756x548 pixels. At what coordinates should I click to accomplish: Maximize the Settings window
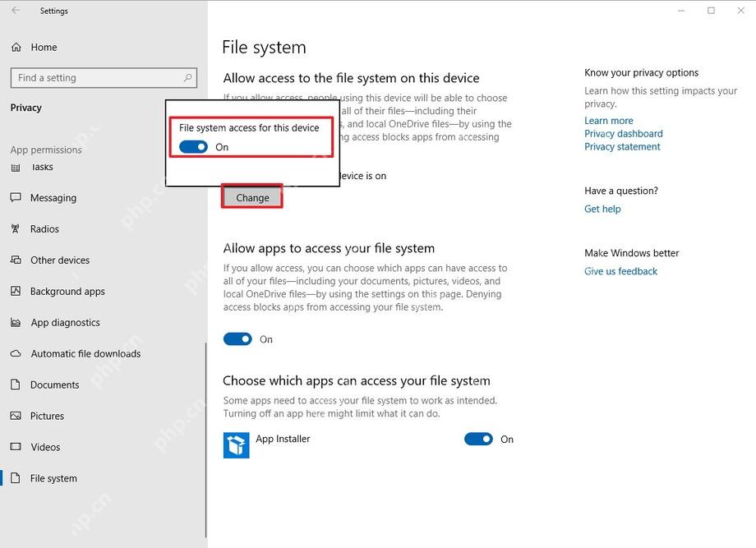(711, 10)
